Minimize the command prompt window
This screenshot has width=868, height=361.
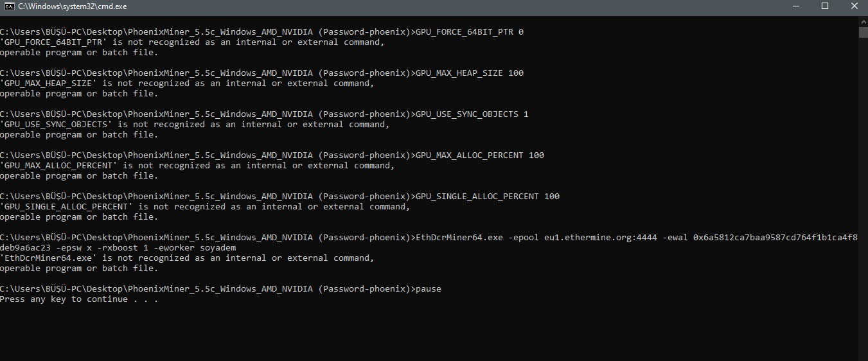click(795, 6)
